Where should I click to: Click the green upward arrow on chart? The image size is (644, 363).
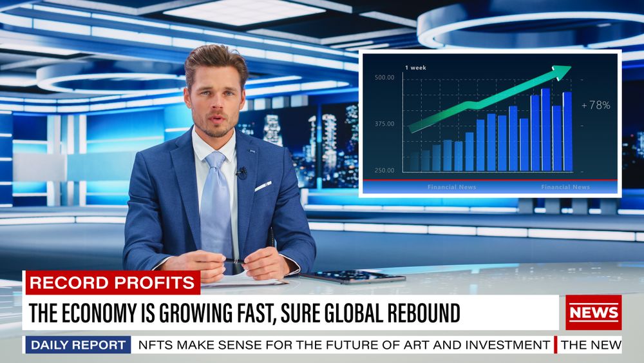489,99
